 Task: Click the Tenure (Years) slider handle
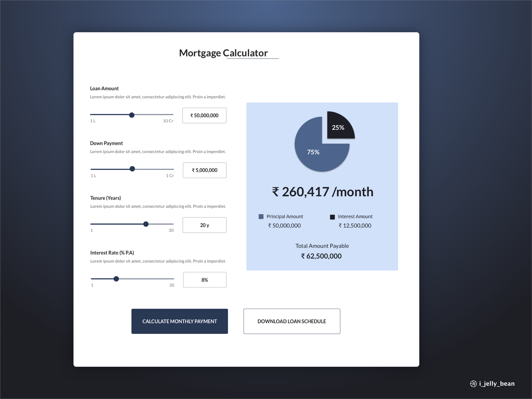[x=146, y=224]
